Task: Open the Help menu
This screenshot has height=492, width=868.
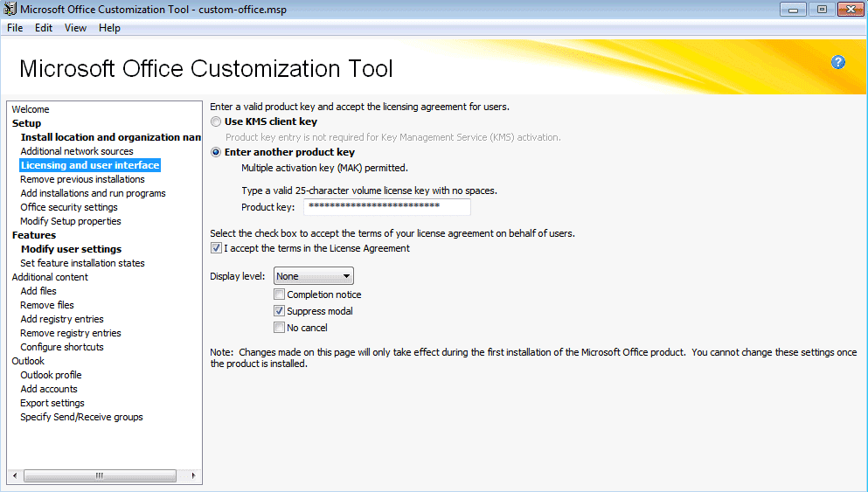Action: (109, 28)
